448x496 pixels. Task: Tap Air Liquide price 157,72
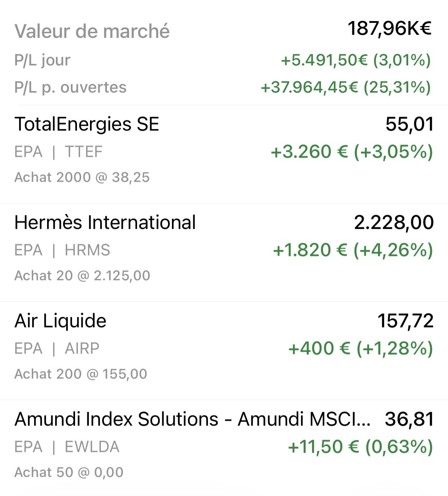click(x=405, y=321)
